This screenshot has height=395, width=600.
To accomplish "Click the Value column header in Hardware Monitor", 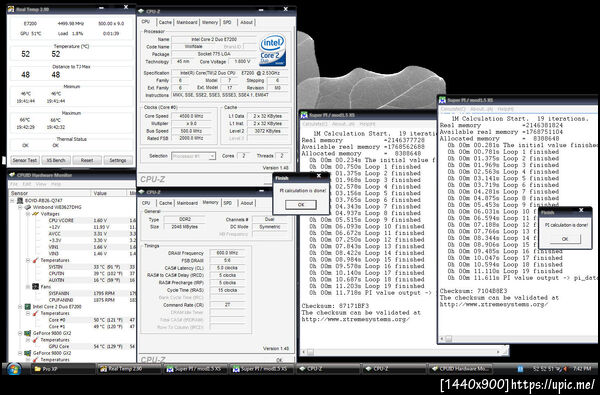I will pos(109,193).
